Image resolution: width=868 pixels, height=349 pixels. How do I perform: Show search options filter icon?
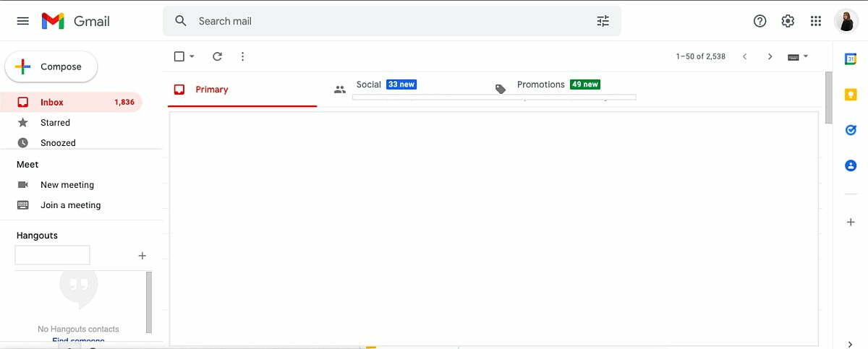[603, 21]
